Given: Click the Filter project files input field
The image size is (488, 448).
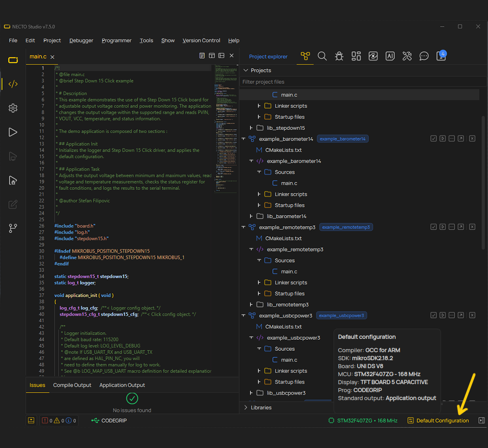Looking at the screenshot, I should click(362, 82).
